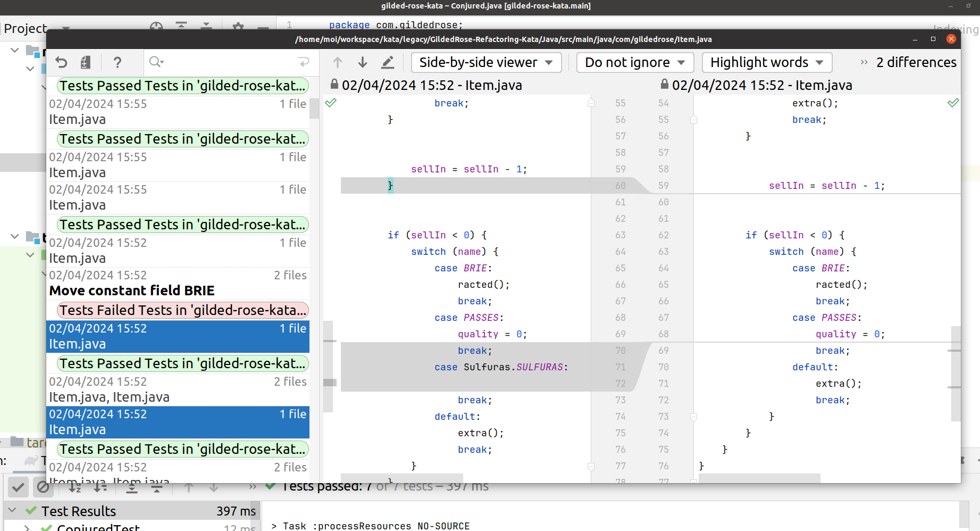980x531 pixels.
Task: Jump to the next difference
Action: coord(362,62)
